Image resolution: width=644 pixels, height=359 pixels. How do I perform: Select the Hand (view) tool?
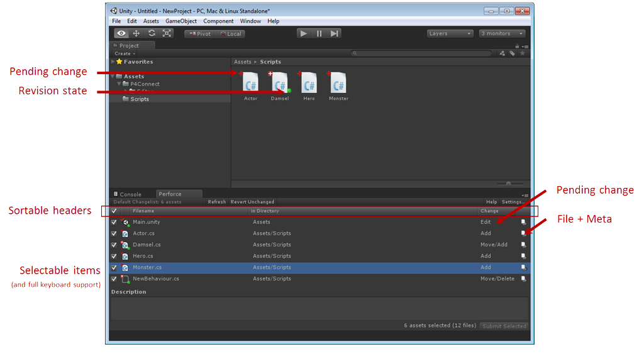[121, 33]
